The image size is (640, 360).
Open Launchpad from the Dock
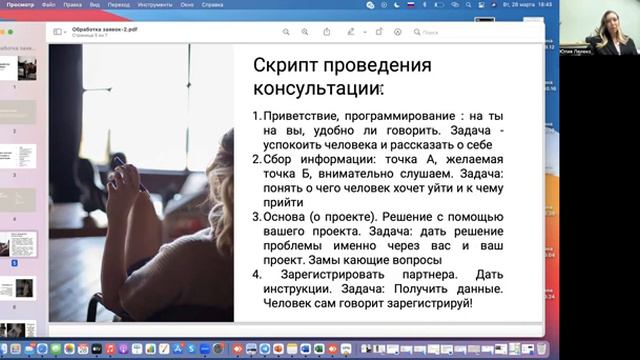coord(16,349)
